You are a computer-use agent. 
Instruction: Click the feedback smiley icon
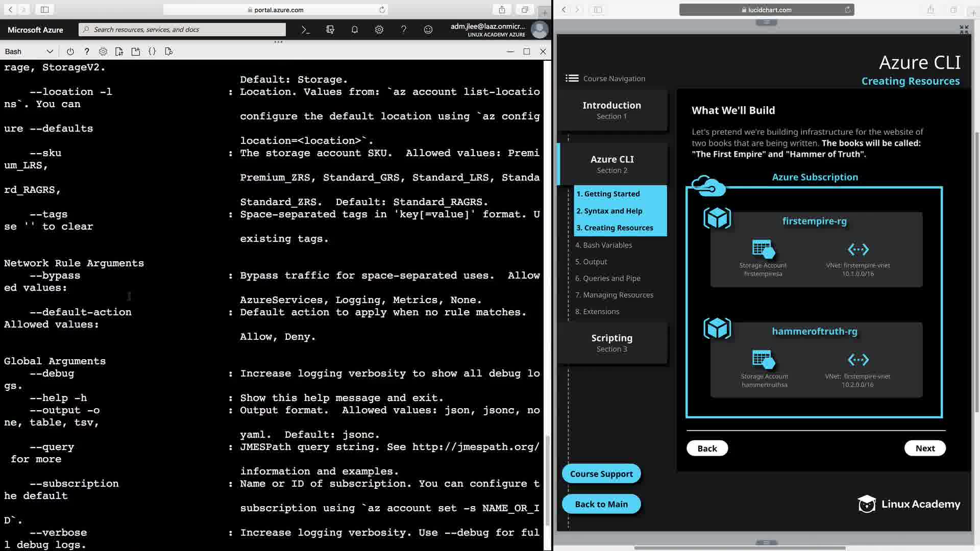coord(428,30)
